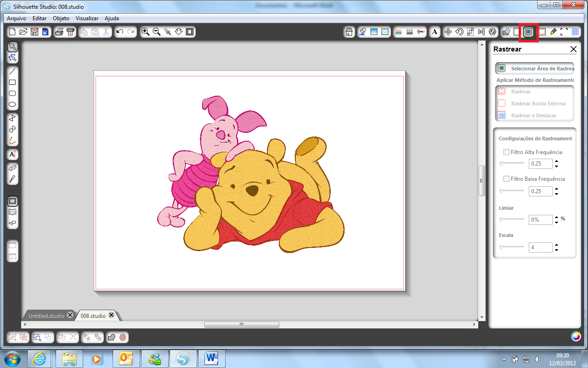Print the document with the printer icon
The image size is (588, 368).
pyautogui.click(x=59, y=32)
